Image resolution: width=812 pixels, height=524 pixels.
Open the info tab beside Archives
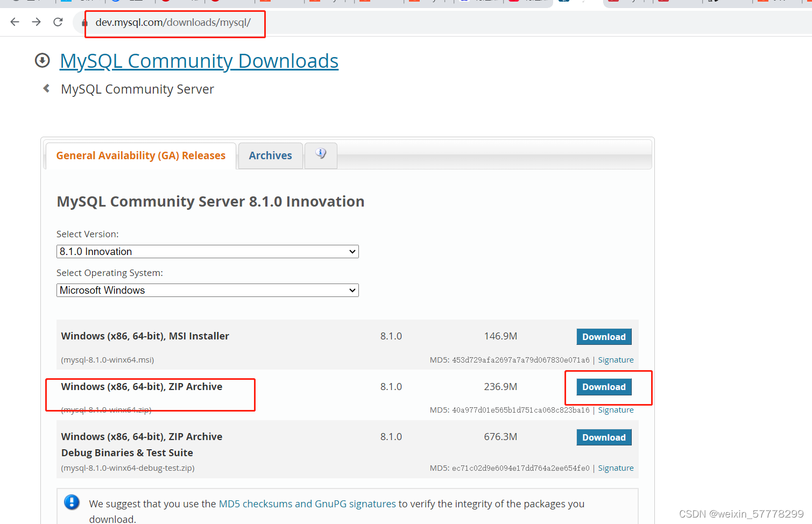[x=320, y=155]
